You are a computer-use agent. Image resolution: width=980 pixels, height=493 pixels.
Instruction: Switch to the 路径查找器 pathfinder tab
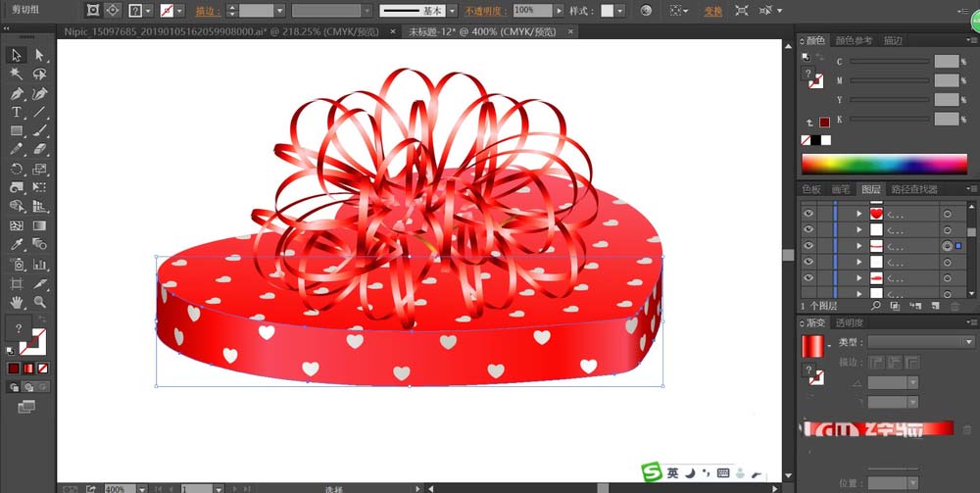tap(914, 189)
